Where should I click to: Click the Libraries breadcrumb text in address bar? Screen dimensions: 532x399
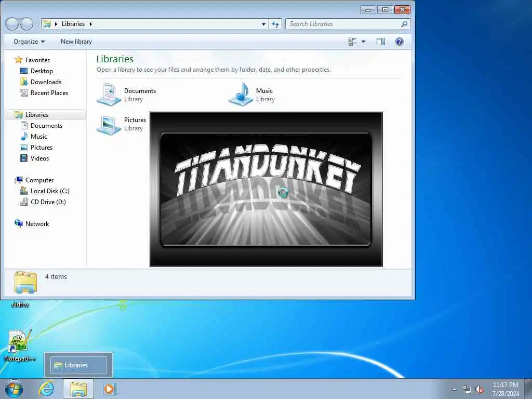73,24
